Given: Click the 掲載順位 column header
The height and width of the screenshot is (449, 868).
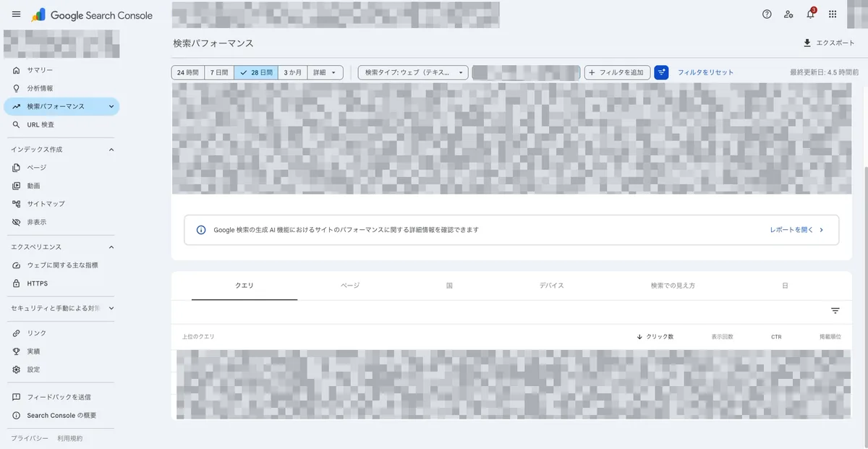Looking at the screenshot, I should tap(830, 337).
